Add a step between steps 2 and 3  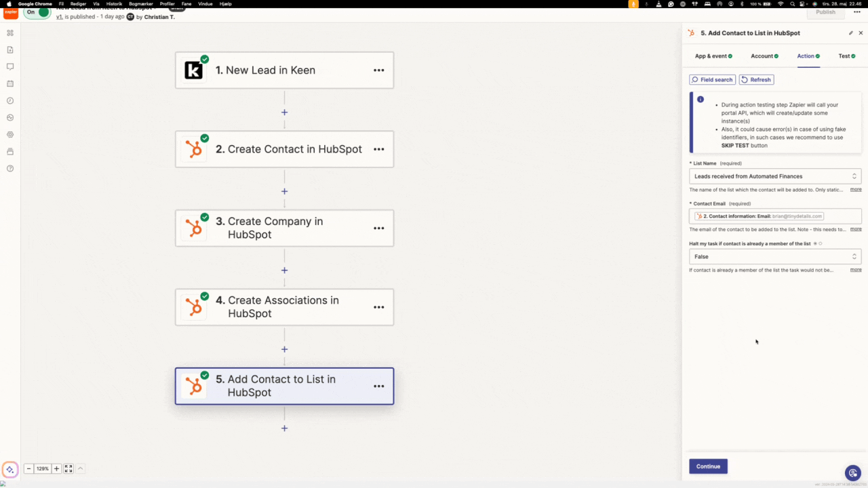click(284, 191)
